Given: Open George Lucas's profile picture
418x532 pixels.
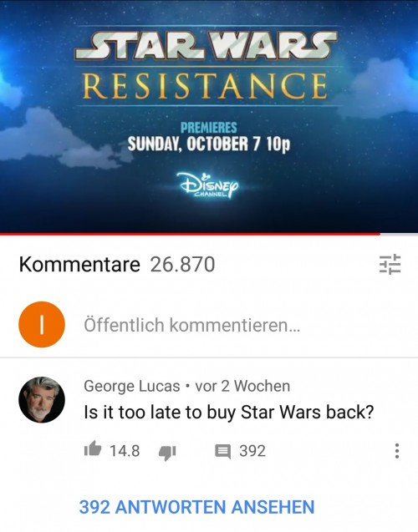Looking at the screenshot, I should tap(42, 400).
